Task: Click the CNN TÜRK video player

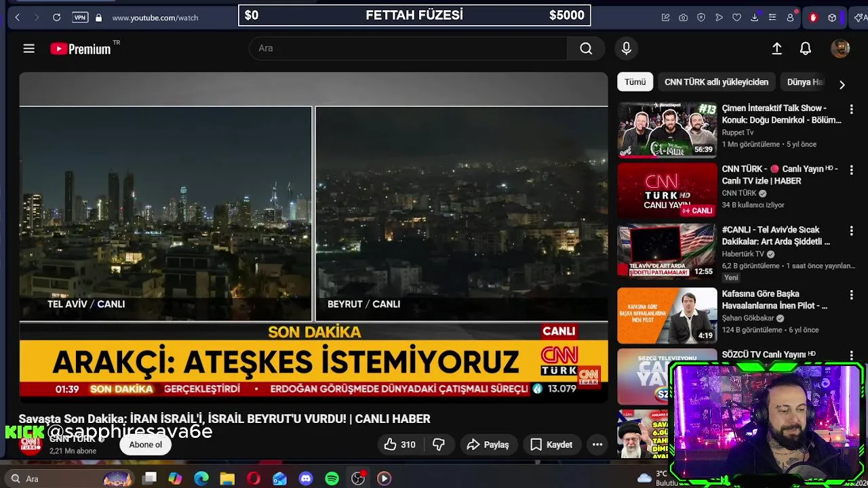Action: pyautogui.click(x=313, y=237)
